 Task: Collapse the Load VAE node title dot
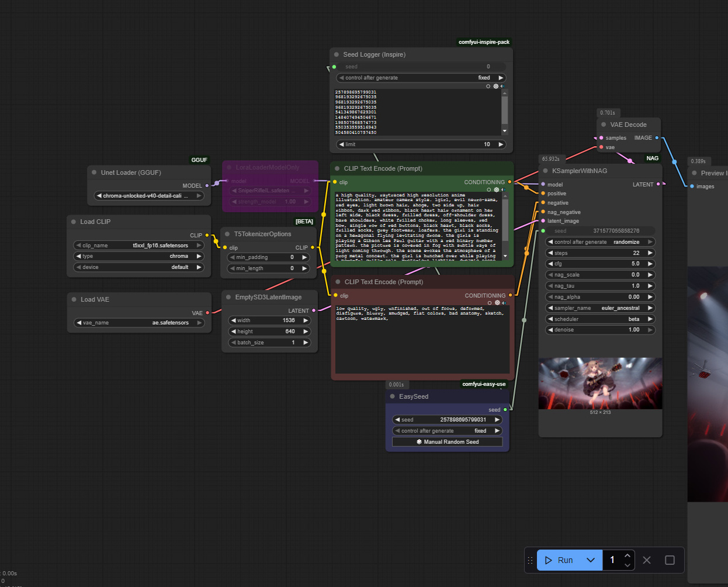[x=74, y=299]
